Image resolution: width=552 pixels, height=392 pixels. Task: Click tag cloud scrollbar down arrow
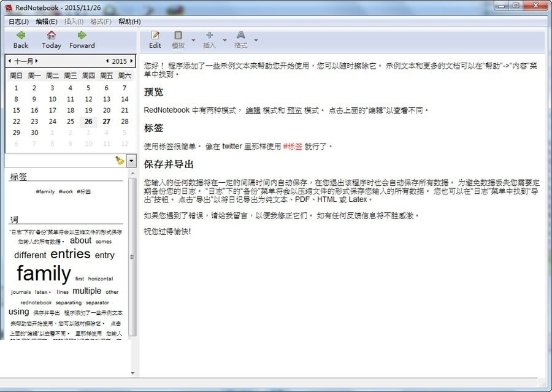132,373
